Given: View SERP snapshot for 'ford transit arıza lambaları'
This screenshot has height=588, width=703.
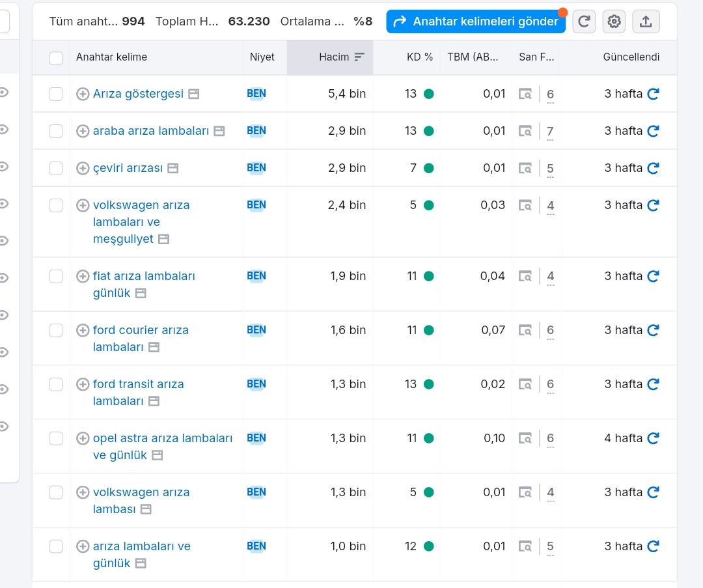Looking at the screenshot, I should tap(525, 384).
